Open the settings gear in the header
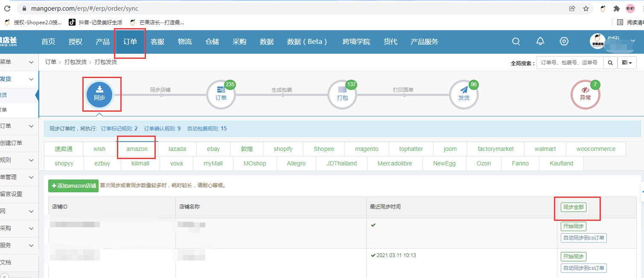The image size is (644, 278). coord(564,41)
